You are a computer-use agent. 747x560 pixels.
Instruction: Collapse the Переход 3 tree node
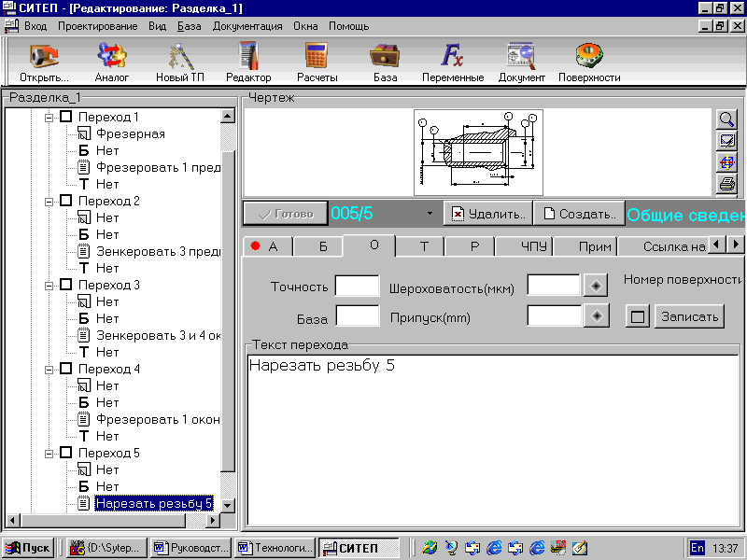click(x=49, y=286)
